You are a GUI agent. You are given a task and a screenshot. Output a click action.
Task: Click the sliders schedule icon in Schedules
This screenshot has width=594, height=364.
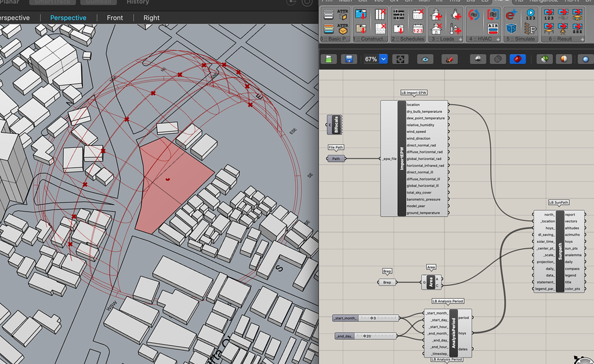pyautogui.click(x=398, y=15)
